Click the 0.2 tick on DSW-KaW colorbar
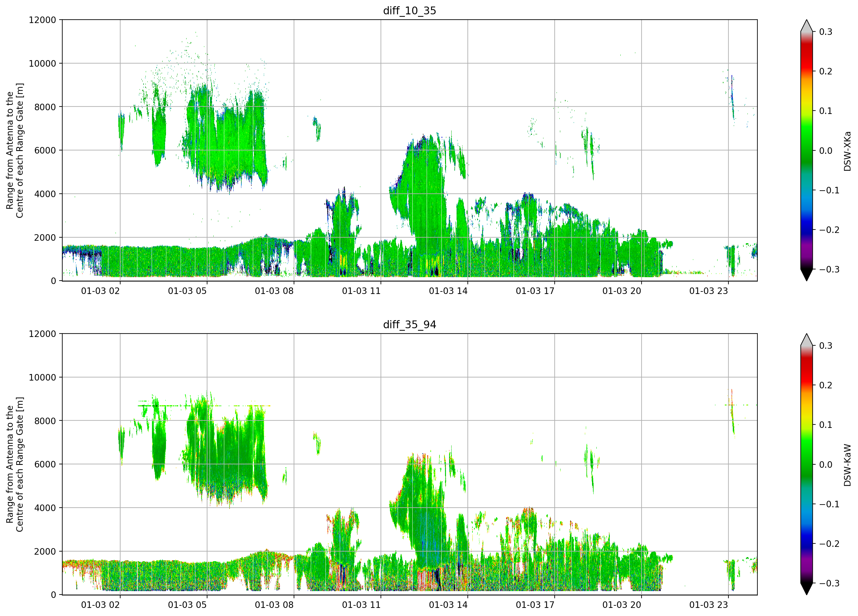This screenshot has height=616, width=858. point(826,385)
